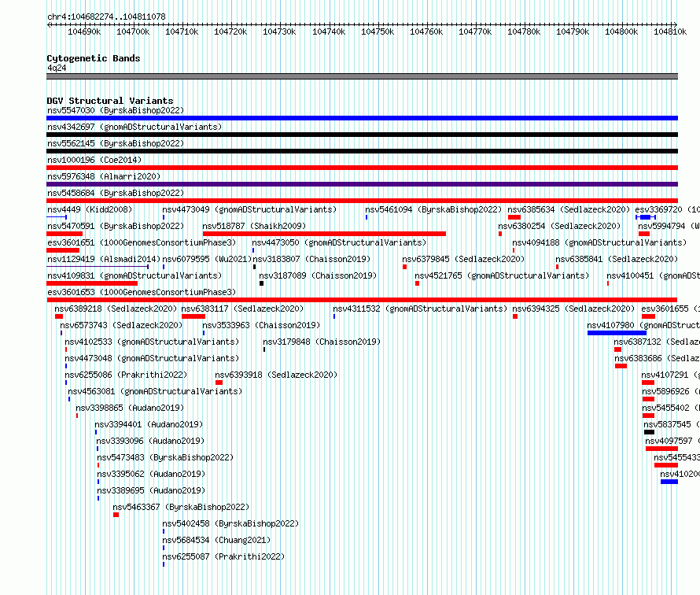Open esv3601651 1000Genomes label
The height and width of the screenshot is (595, 700).
pyautogui.click(x=142, y=242)
